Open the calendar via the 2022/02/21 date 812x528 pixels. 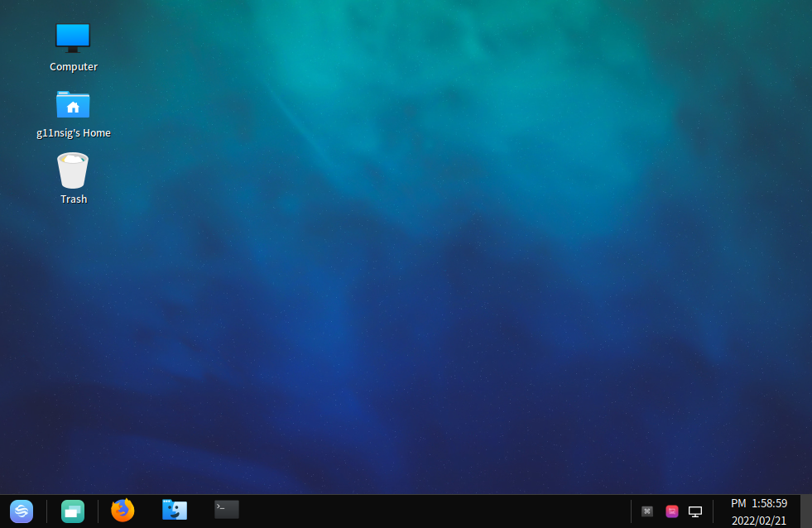(x=760, y=520)
